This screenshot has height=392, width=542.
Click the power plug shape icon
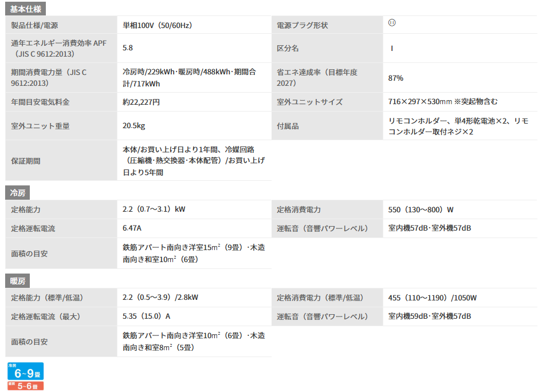click(x=392, y=23)
